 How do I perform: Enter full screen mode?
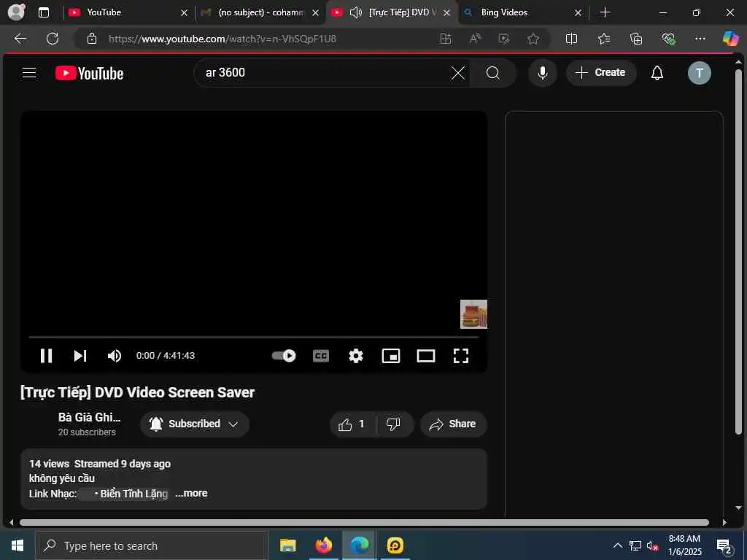(x=461, y=356)
